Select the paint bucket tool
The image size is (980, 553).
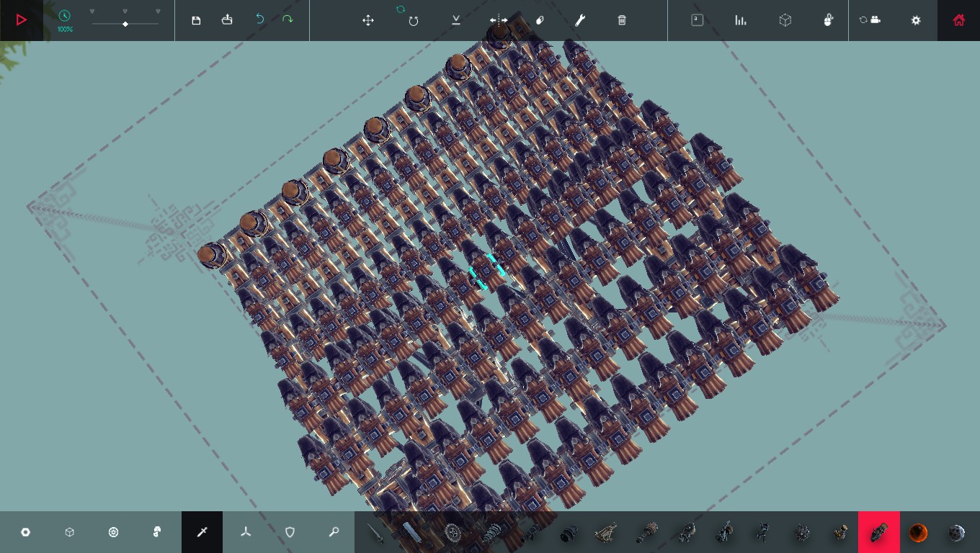tap(540, 20)
